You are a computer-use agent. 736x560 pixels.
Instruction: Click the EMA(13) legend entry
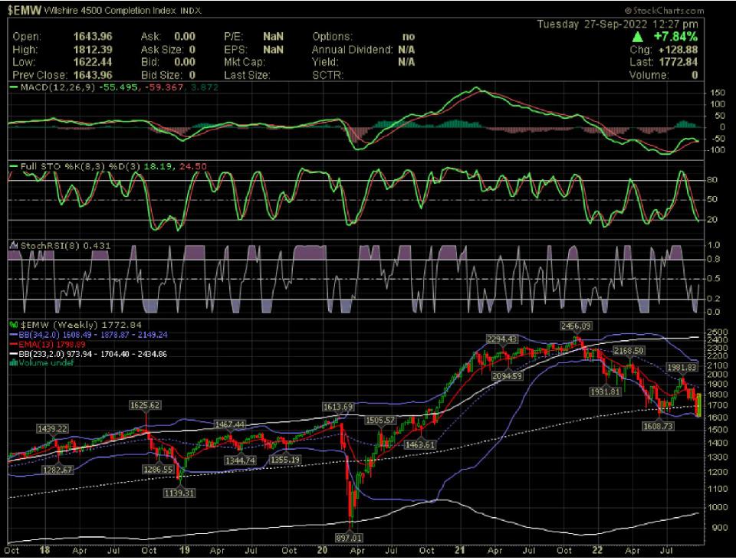[52, 344]
